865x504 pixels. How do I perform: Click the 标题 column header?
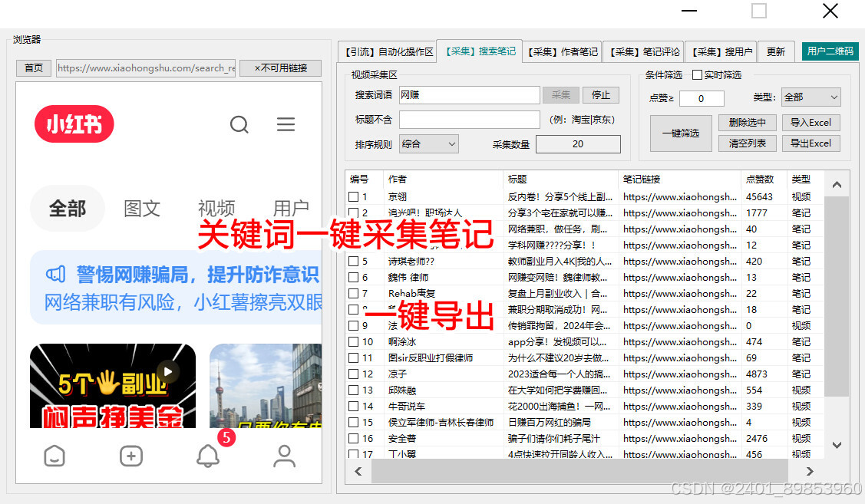coord(560,180)
